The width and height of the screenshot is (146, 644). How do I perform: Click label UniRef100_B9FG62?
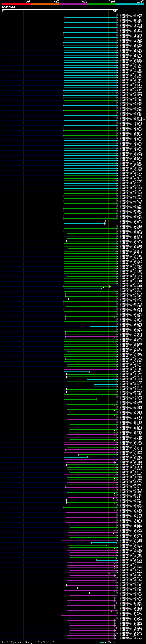(131, 65)
